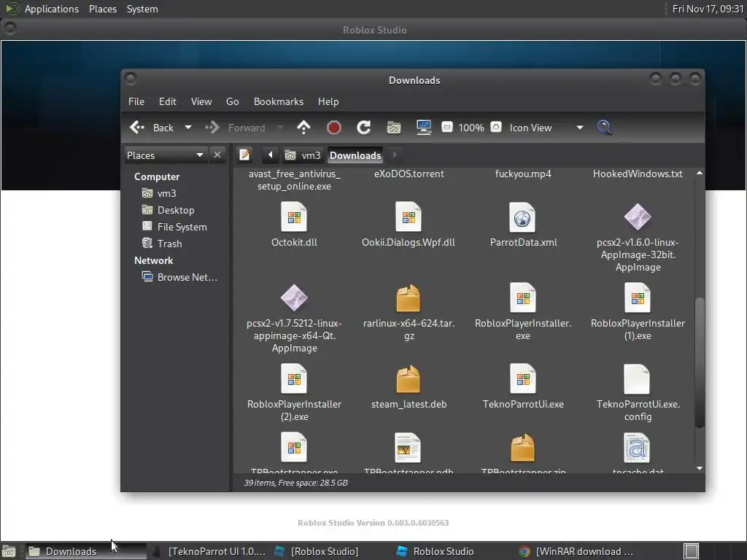The height and width of the screenshot is (560, 747).
Task: Select the TeknoParrotUi.exe.config file icon
Action: click(638, 379)
